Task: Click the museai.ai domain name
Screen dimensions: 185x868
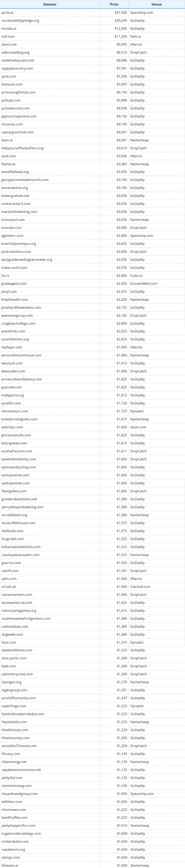Action: click(9, 29)
